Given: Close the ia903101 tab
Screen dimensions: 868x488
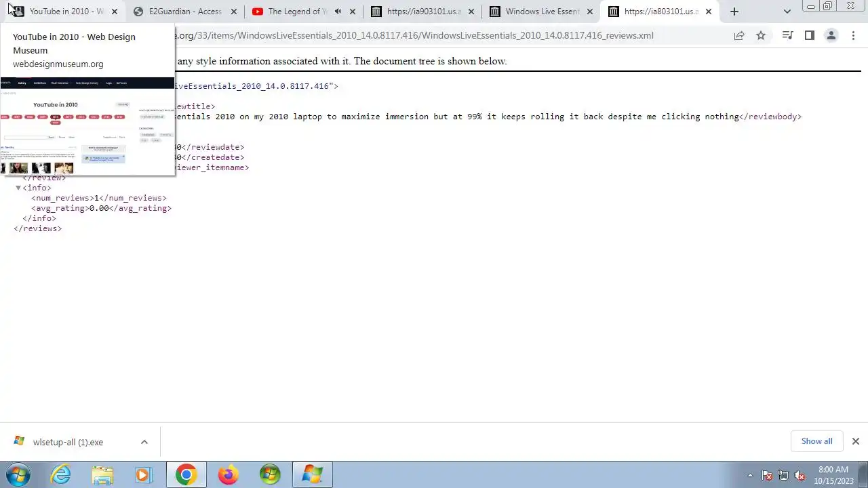Looking at the screenshot, I should (x=471, y=12).
